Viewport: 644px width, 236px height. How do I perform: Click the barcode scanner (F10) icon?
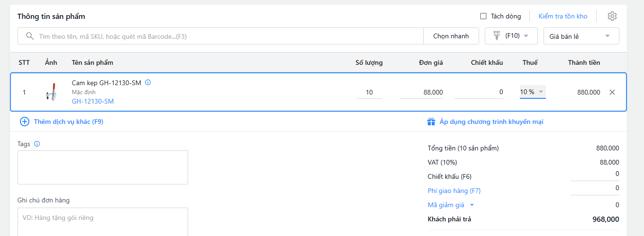497,35
